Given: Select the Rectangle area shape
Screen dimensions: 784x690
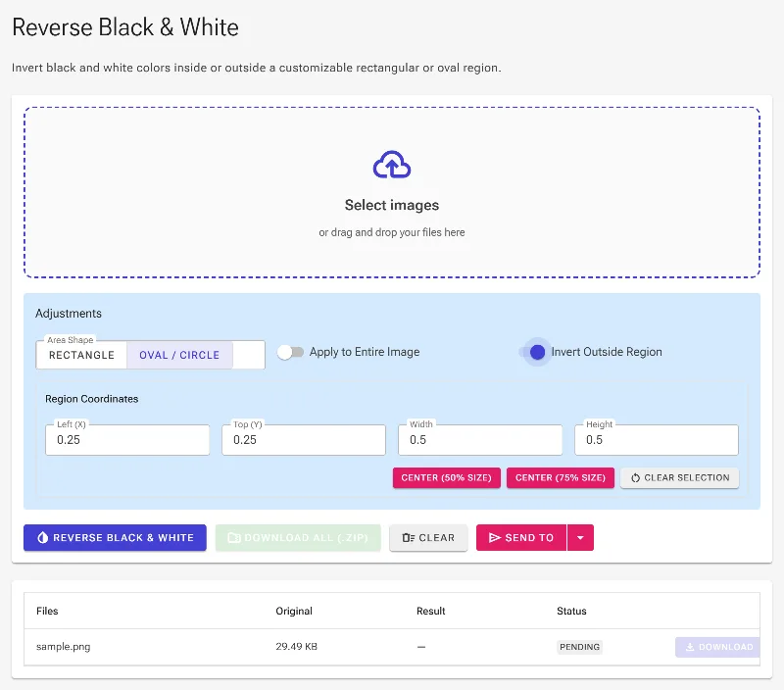Looking at the screenshot, I should pyautogui.click(x=81, y=355).
